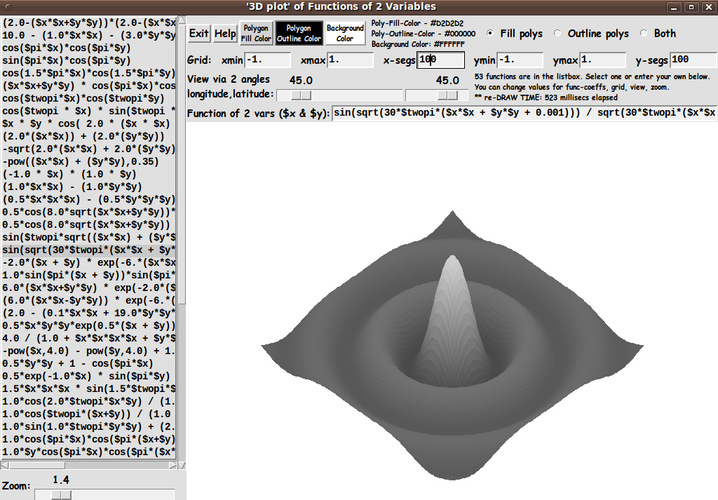Select function cos($pi*$x)*cos($pi*$y)
The width and height of the screenshot is (718, 500).
[88, 48]
